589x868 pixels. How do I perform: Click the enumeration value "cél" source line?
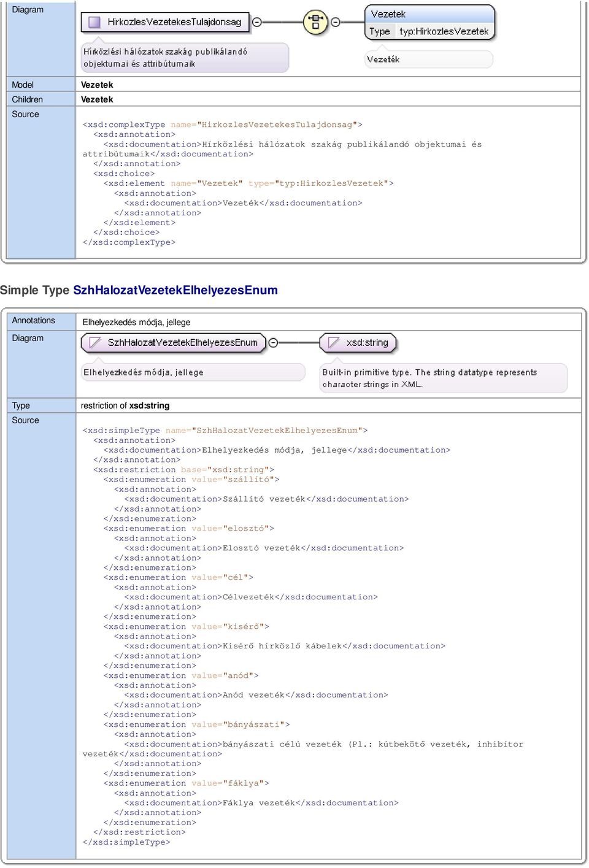(179, 578)
